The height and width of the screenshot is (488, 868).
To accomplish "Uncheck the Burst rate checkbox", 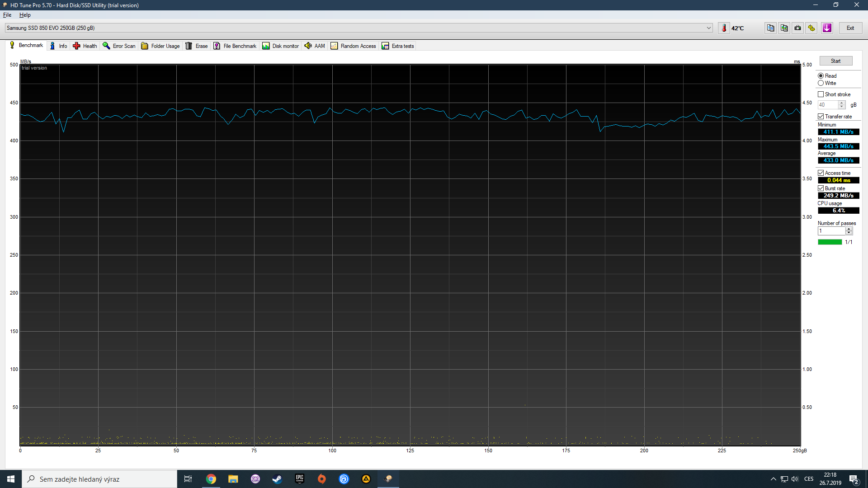I will (x=821, y=188).
